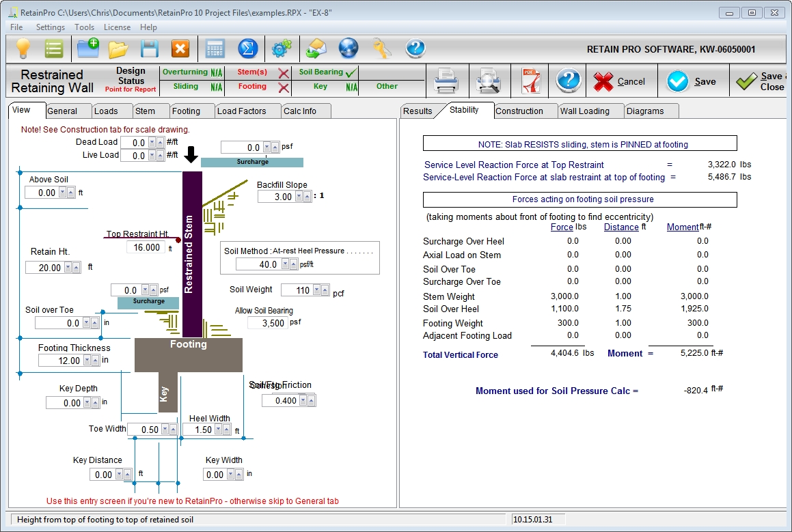Click the Moment column header link
792x532 pixels.
[x=683, y=227]
